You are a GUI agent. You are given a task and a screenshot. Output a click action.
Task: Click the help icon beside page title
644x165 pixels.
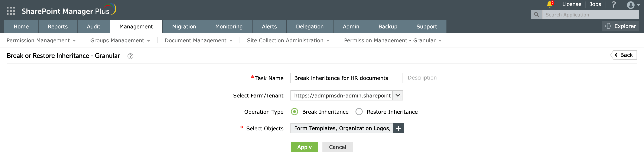pyautogui.click(x=130, y=56)
